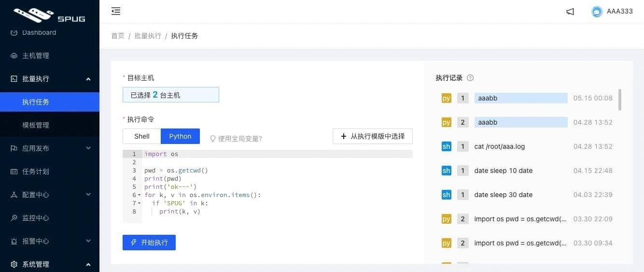Fold code block at line 7
Screen dimensions: 644x272
[140, 203]
